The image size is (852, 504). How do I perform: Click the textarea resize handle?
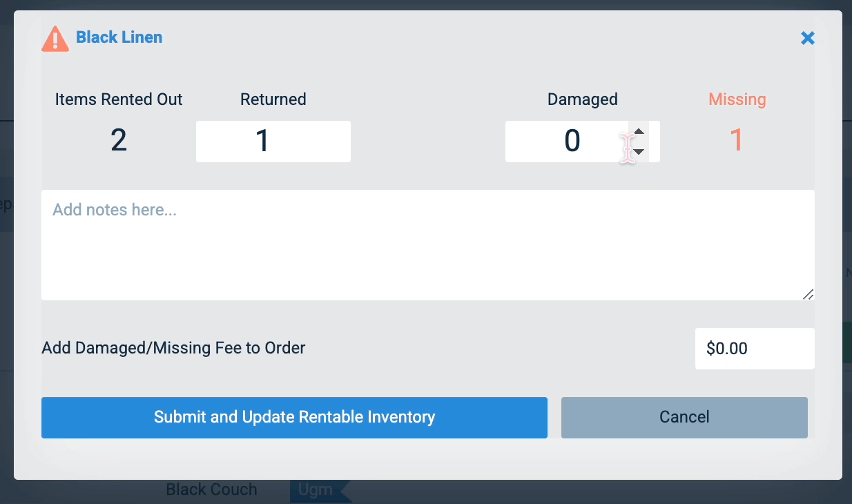point(807,295)
